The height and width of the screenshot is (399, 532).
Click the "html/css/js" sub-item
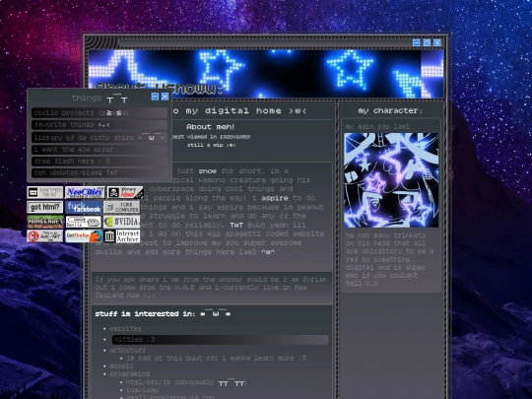186,382
